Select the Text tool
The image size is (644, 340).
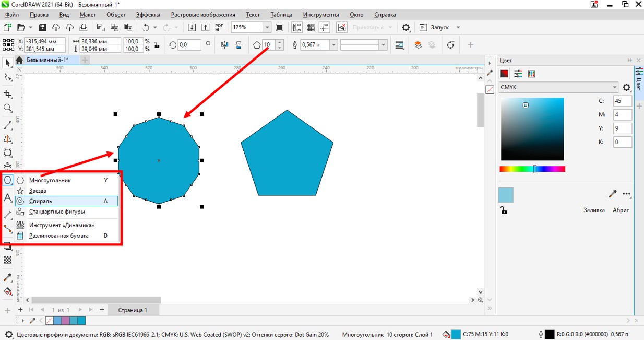[7, 197]
